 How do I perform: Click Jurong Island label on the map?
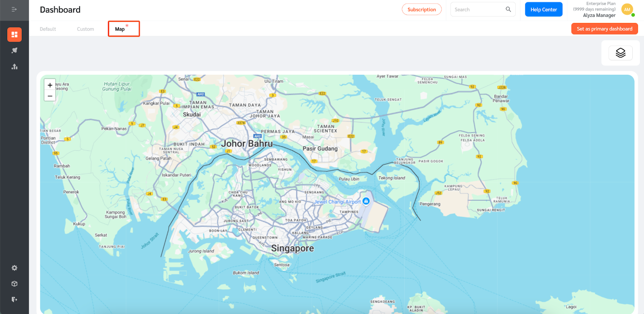click(201, 251)
